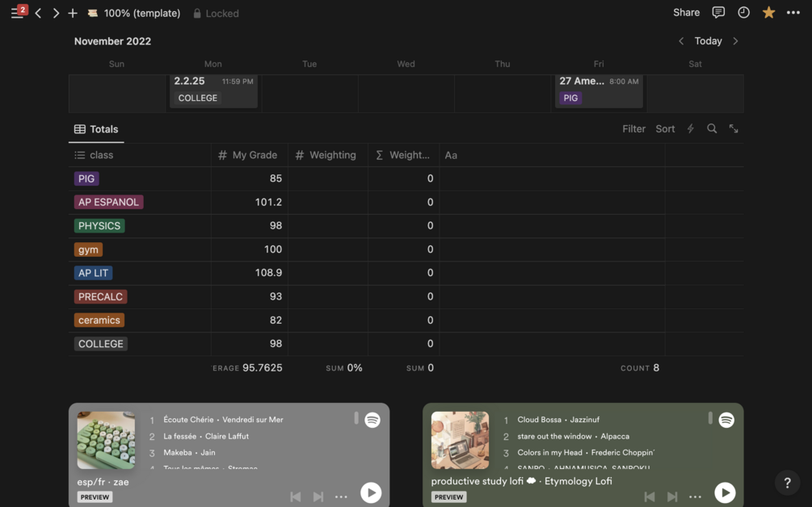Skip to previous track on esp/fr player
The image size is (812, 507).
pyautogui.click(x=295, y=497)
